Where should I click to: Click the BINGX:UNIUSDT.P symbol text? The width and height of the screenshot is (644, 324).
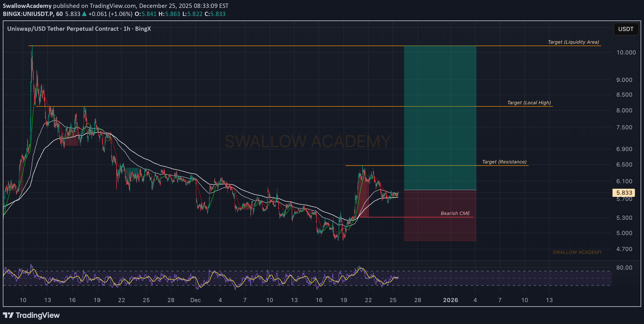pos(28,14)
